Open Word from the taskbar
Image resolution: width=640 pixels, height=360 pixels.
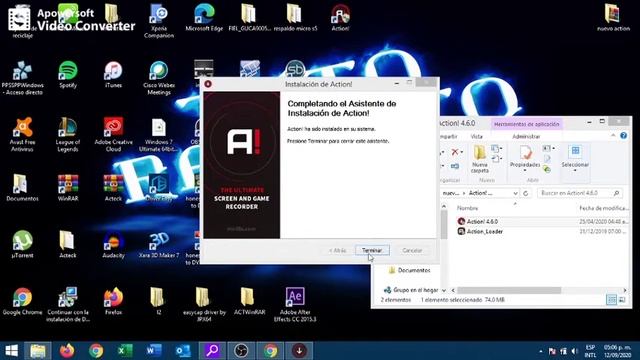(x=154, y=351)
